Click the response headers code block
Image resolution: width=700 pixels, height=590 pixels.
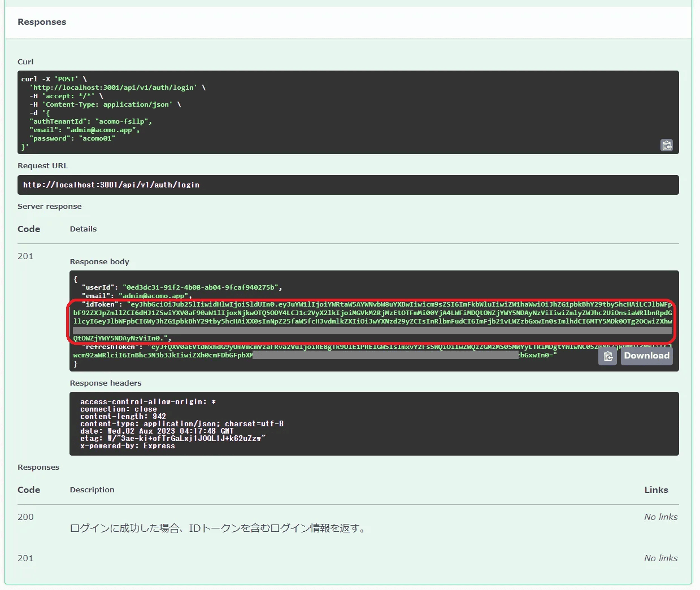373,423
